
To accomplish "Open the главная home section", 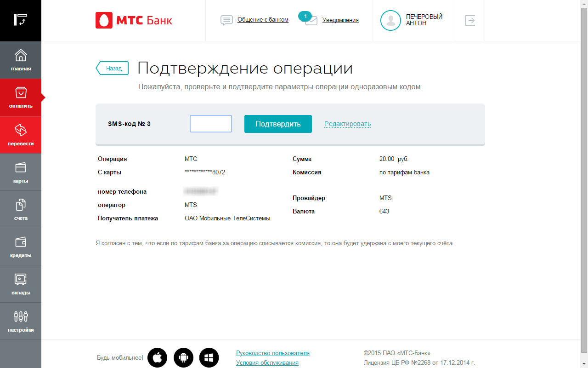I will (x=21, y=60).
